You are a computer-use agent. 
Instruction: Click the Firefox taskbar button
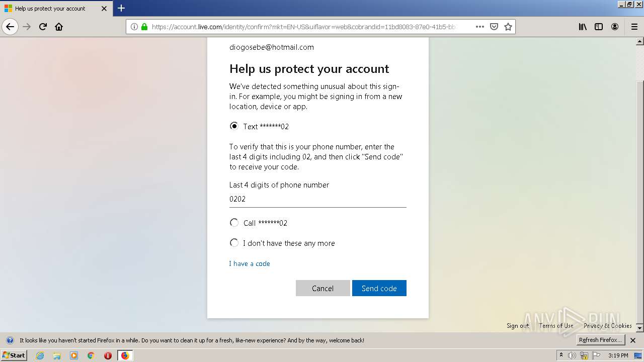click(x=125, y=355)
